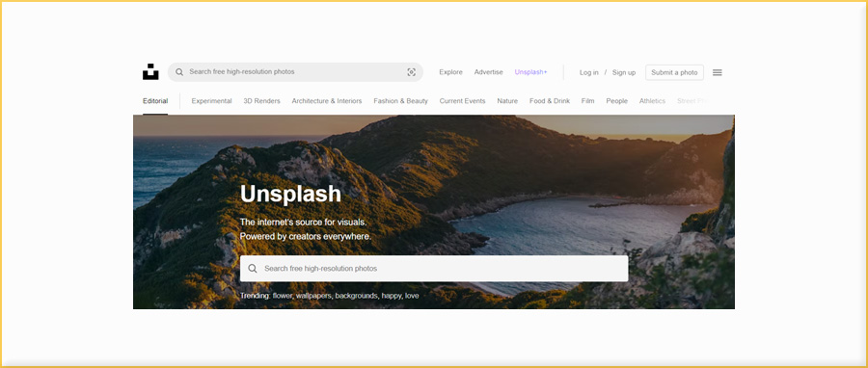This screenshot has width=868, height=368.
Task: Click Sign up link
Action: click(x=624, y=72)
